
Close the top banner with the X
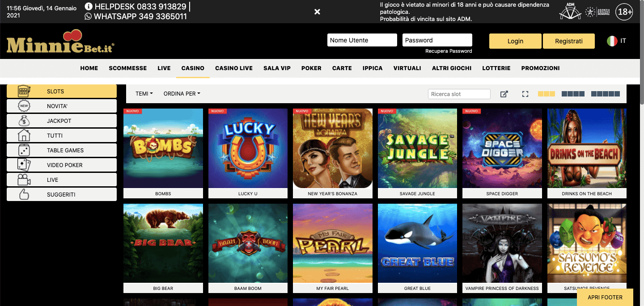(317, 12)
